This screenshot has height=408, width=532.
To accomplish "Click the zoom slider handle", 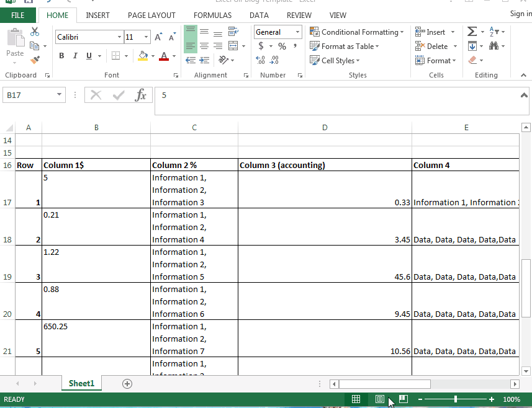I will tap(456, 399).
